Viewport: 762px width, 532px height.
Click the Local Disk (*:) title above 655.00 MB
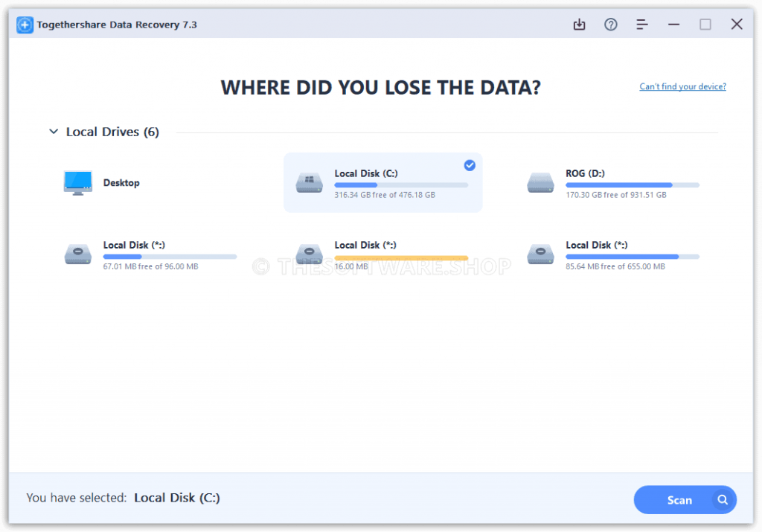597,245
